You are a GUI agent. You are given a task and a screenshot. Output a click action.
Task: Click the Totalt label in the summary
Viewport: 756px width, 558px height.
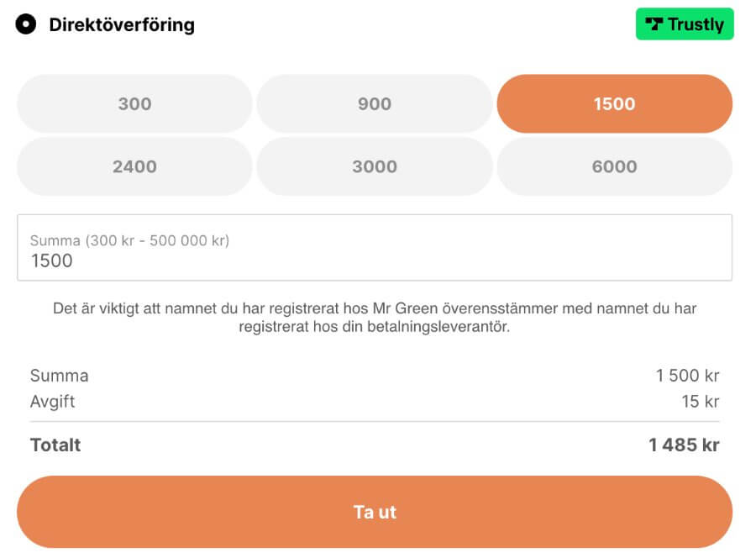pos(55,445)
